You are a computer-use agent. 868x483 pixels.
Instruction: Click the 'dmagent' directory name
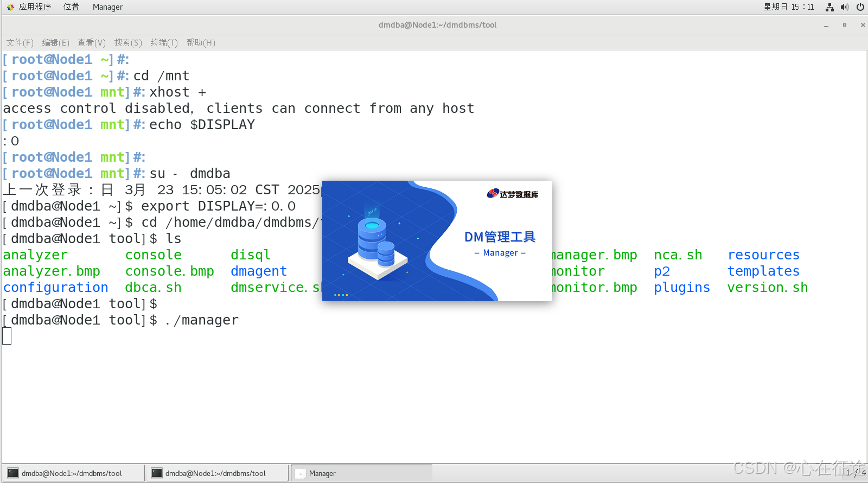(259, 271)
